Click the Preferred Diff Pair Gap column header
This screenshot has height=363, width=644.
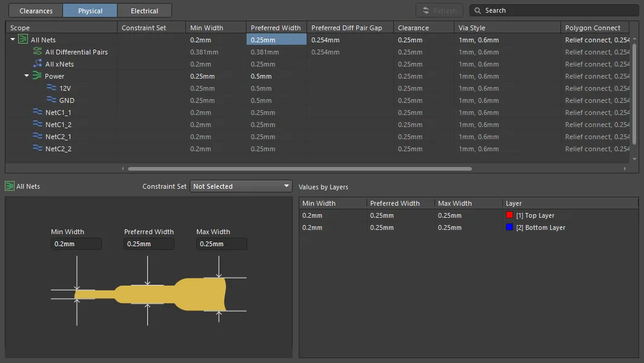tap(350, 27)
